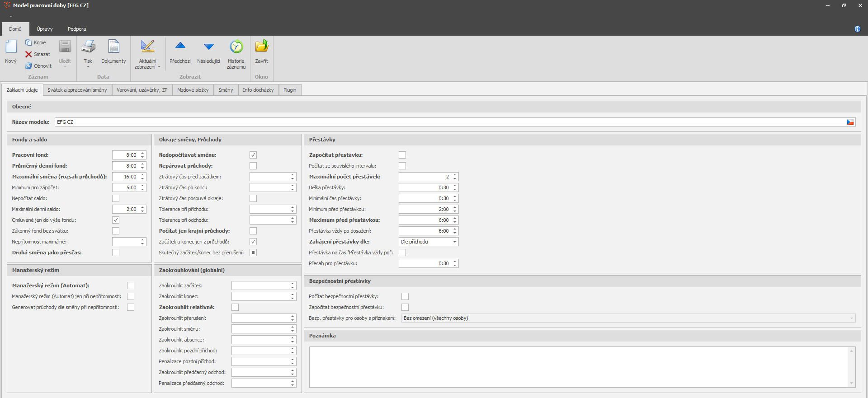Viewport: 868px width, 398px height.
Task: Toggle Začátek a konec jen z průchodů
Action: point(253,242)
